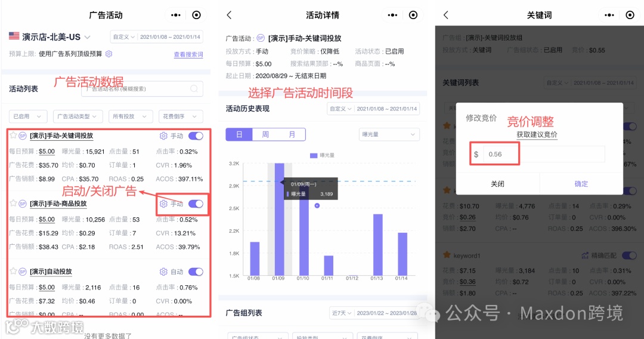This screenshot has width=644, height=339.
Task: Open 近7天 dropdown in 广告组列表
Action: 341,313
